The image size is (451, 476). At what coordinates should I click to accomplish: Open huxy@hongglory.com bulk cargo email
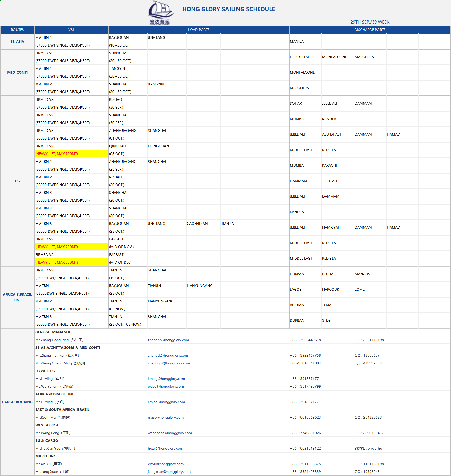(x=165, y=448)
